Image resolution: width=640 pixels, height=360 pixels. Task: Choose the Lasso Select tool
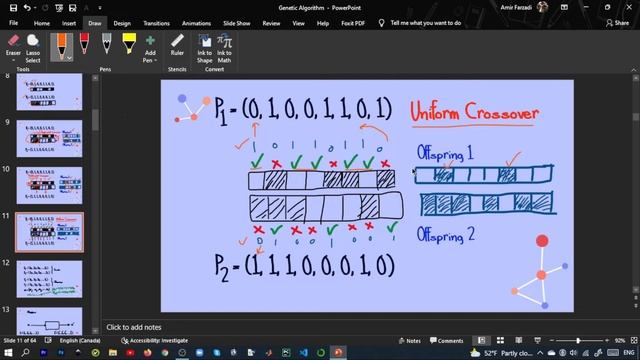(33, 48)
